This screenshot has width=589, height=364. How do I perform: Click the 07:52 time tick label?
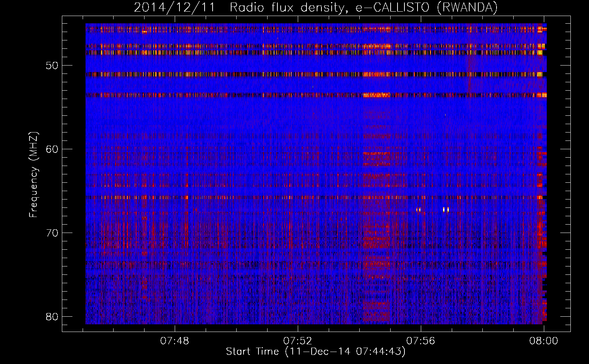pos(298,341)
